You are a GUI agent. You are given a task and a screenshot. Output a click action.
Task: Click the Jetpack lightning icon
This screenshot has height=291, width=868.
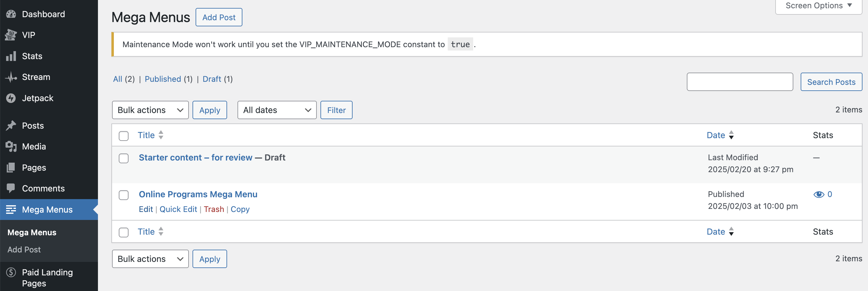pos(11,98)
